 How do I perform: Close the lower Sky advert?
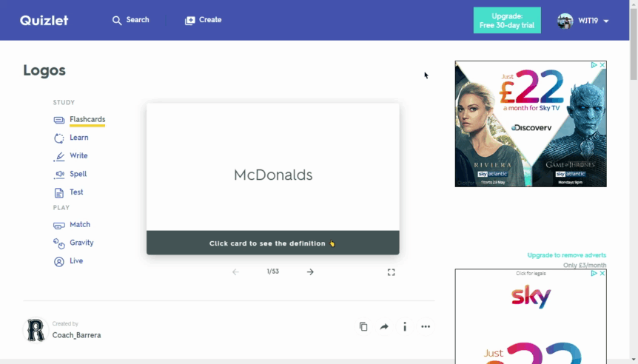[602, 273]
